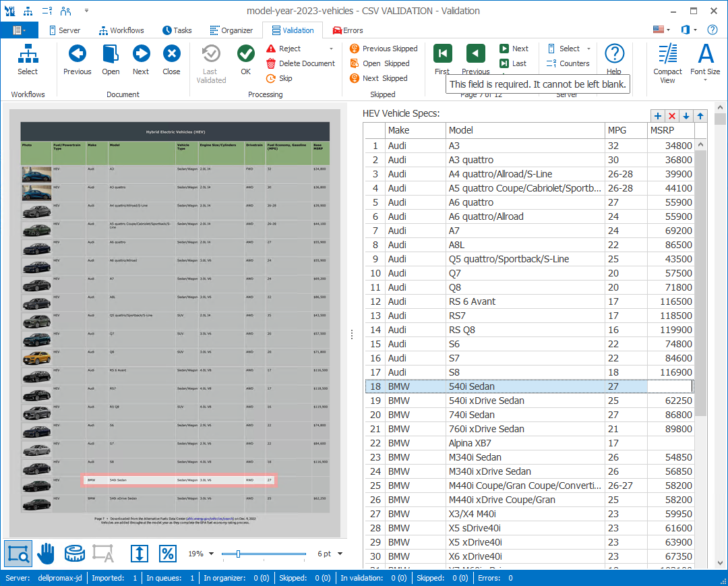Open the Server tab
Image resolution: width=728 pixels, height=586 pixels.
click(x=64, y=30)
